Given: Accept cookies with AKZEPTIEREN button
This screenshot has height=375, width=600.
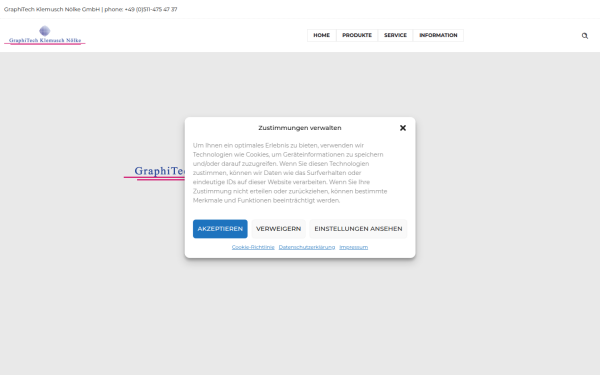Looking at the screenshot, I should point(220,229).
